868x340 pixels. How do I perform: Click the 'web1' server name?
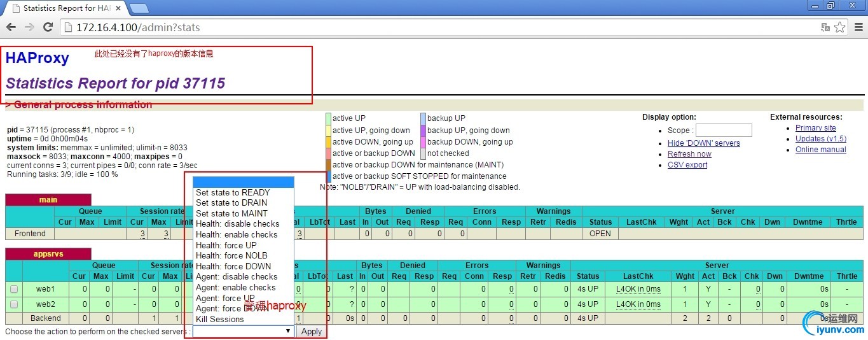click(45, 289)
